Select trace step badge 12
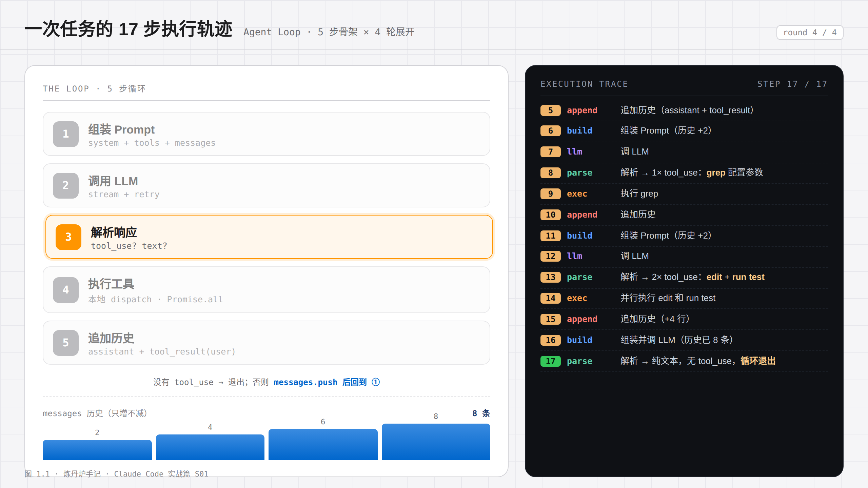Viewport: 868px width, 488px height. click(x=550, y=256)
